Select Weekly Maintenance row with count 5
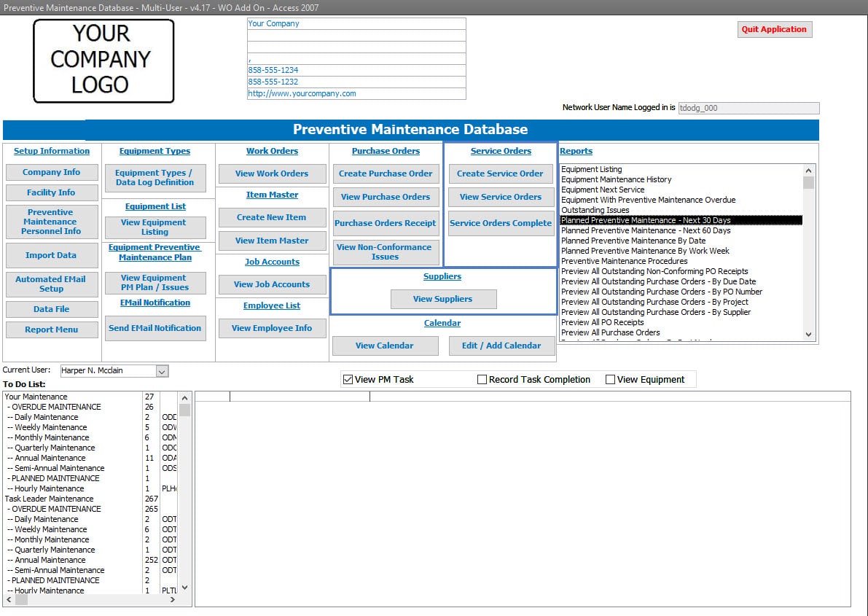 point(91,427)
